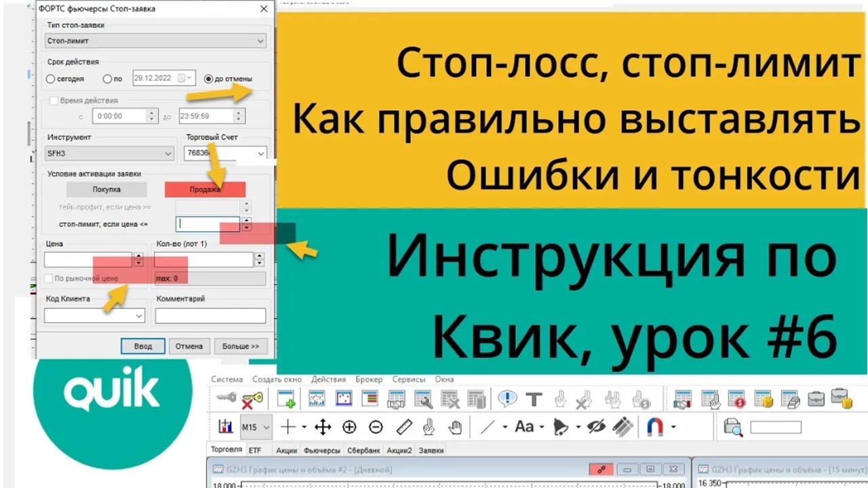Click the Комментарий text field
The image size is (868, 488).
pos(210,316)
